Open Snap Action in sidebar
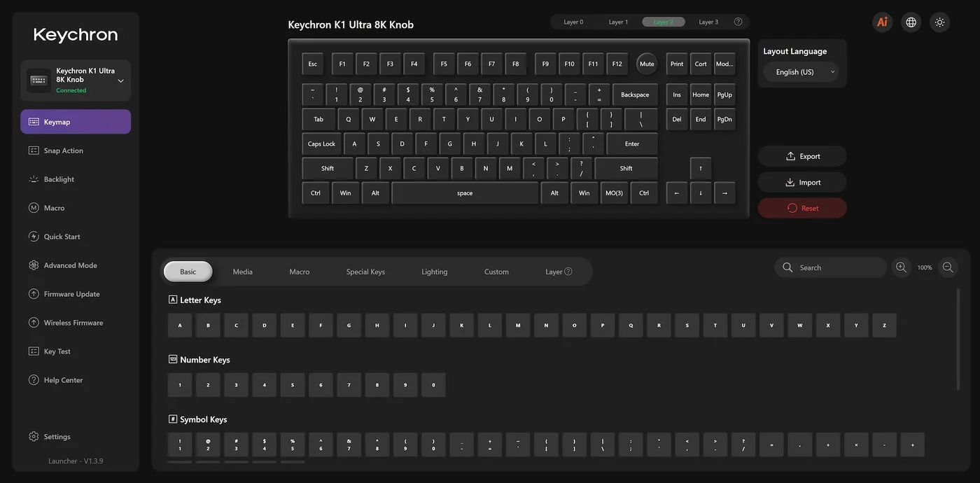Viewport: 980px width, 483px height. coord(76,150)
